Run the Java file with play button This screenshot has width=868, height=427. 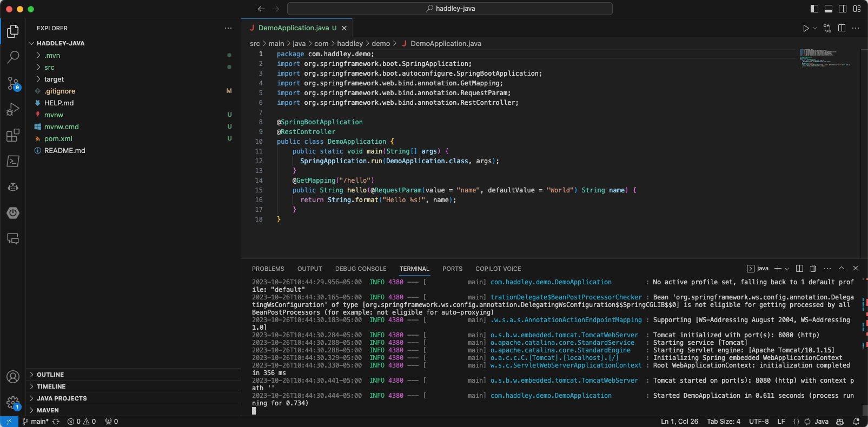[806, 28]
